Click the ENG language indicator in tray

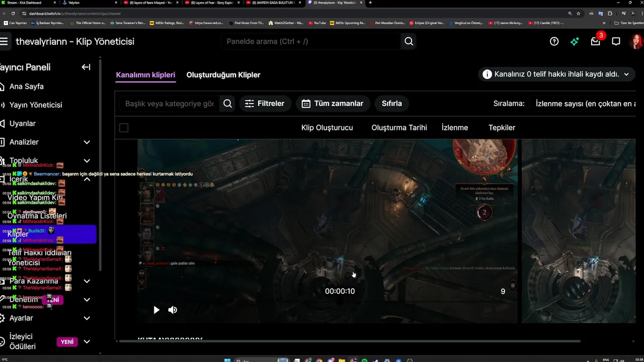606,360
